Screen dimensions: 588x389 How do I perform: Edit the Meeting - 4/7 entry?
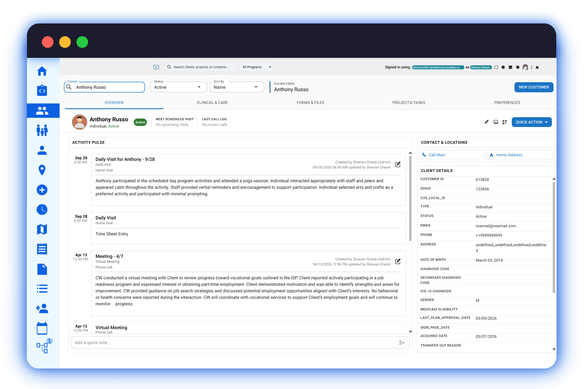click(398, 261)
